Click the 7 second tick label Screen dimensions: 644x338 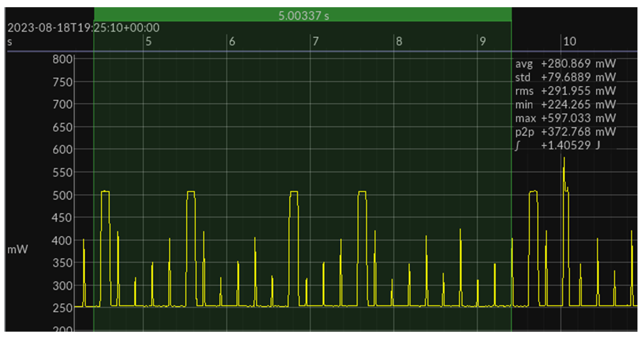tap(316, 42)
